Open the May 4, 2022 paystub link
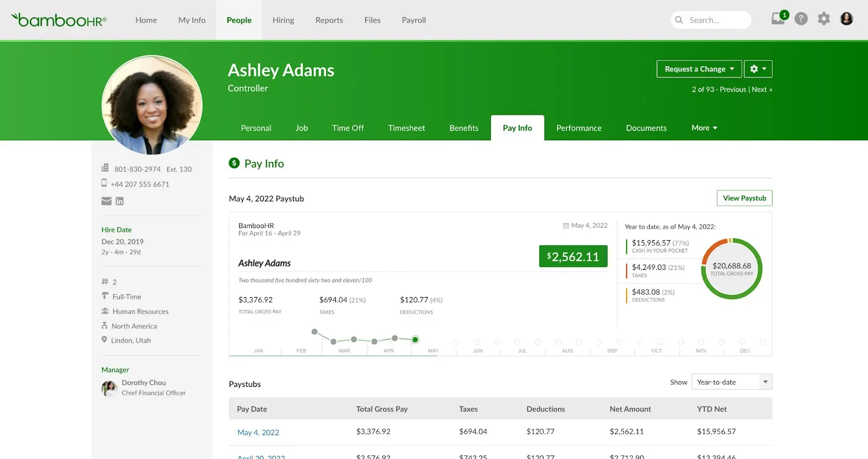Image resolution: width=868 pixels, height=459 pixels. [258, 432]
